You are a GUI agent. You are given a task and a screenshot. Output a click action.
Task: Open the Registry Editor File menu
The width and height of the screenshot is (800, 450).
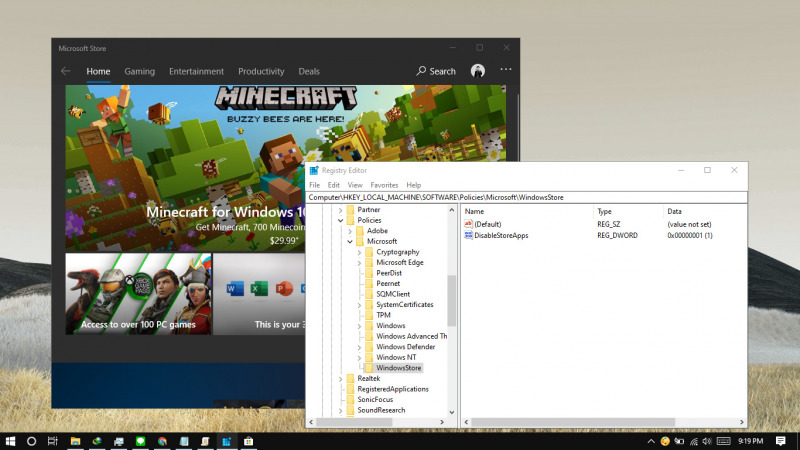click(x=314, y=185)
